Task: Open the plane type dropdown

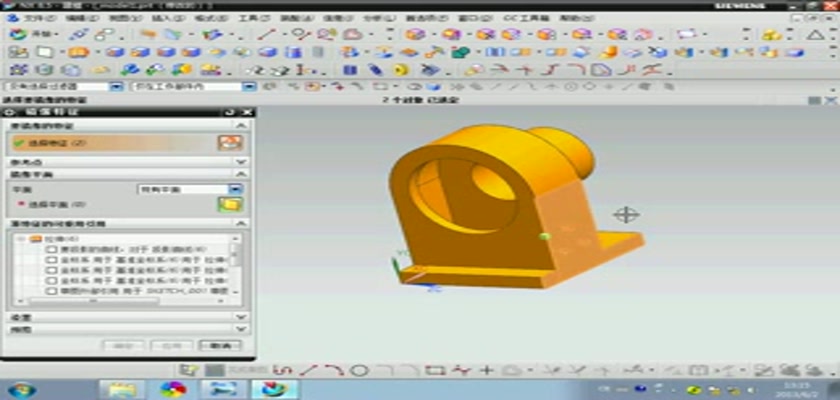Action: [x=236, y=189]
